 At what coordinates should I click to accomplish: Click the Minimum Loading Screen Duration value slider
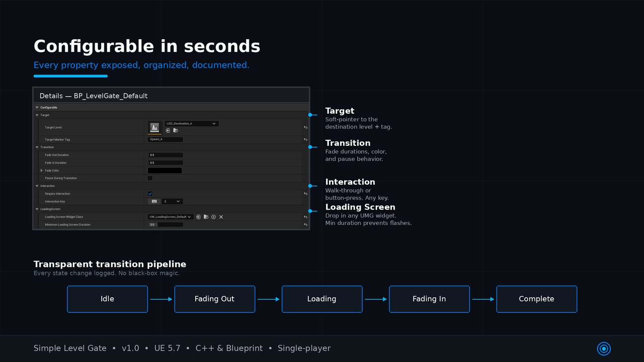click(166, 225)
